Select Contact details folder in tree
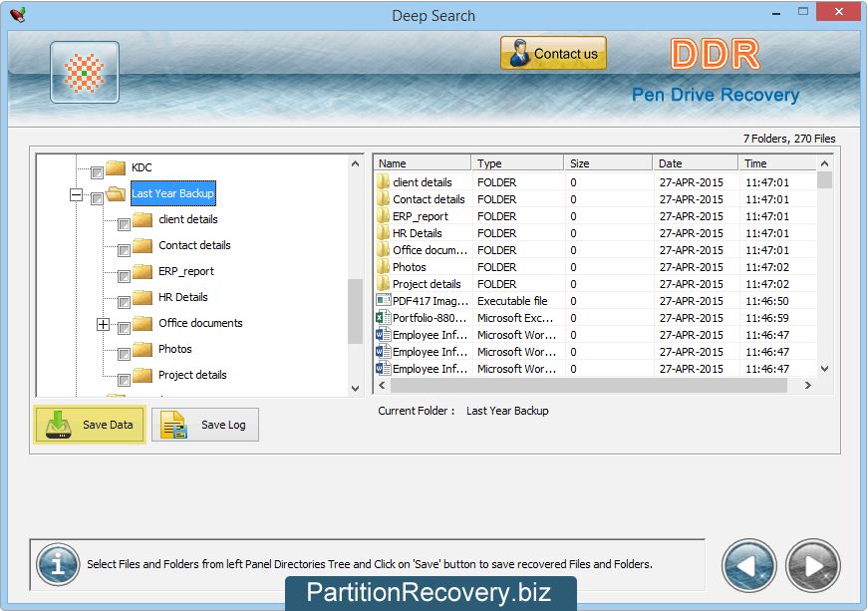The image size is (868, 611). [194, 245]
